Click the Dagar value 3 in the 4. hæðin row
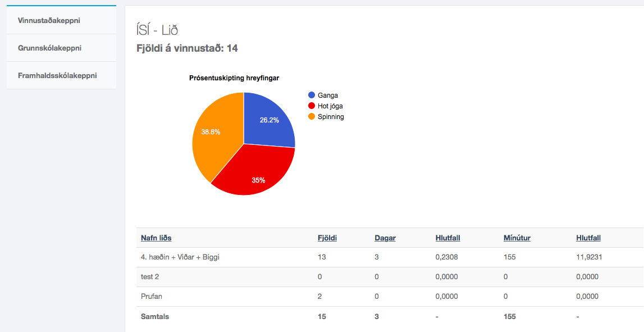The height and width of the screenshot is (332, 644). (377, 257)
